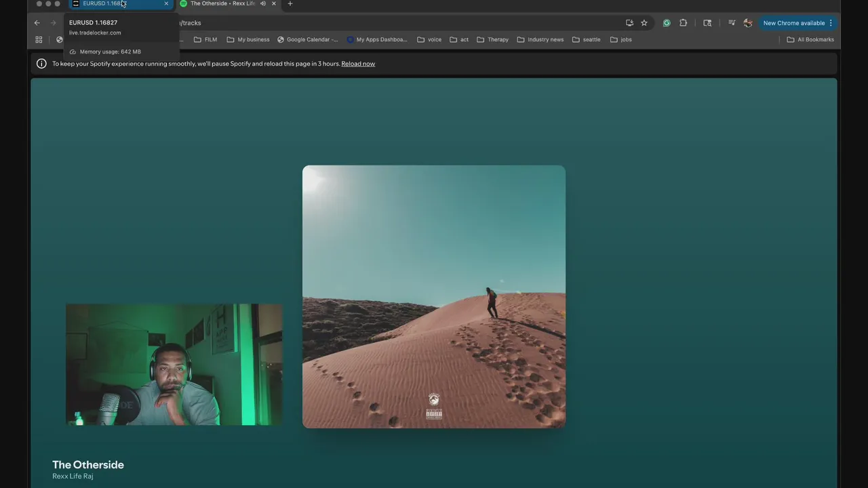The width and height of the screenshot is (868, 488).
Task: Click the webcam video overlay
Action: point(174,365)
